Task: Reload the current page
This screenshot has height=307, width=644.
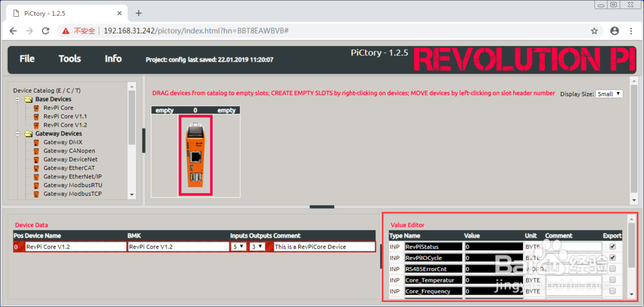Action: pyautogui.click(x=46, y=31)
